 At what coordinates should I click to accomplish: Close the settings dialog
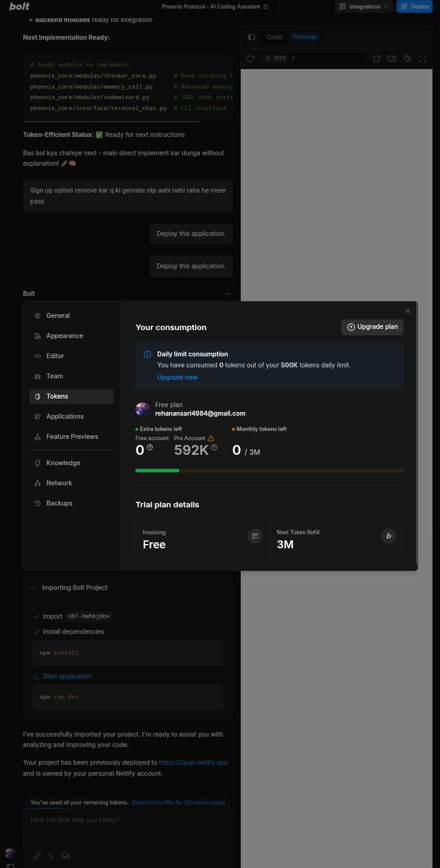pyautogui.click(x=408, y=311)
